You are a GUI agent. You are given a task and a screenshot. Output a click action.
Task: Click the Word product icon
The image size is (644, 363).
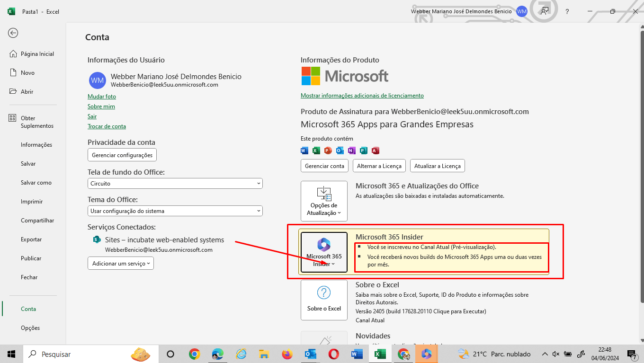[304, 151]
